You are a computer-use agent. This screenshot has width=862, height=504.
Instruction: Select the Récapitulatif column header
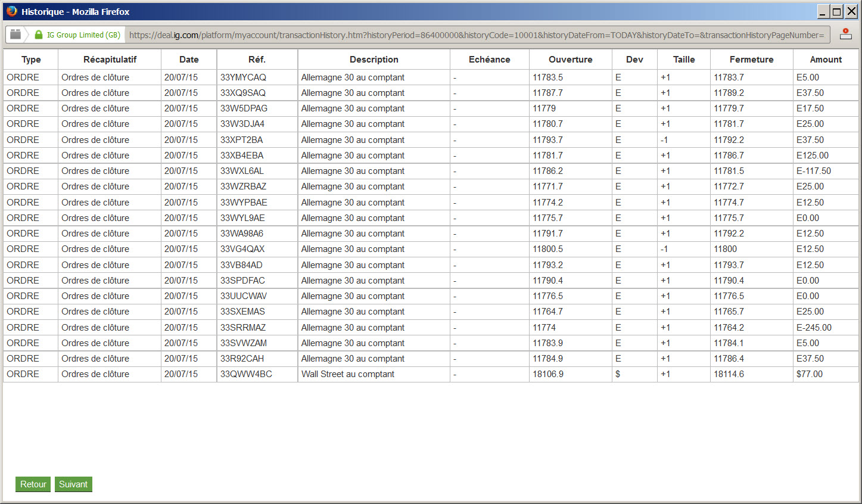click(x=110, y=60)
